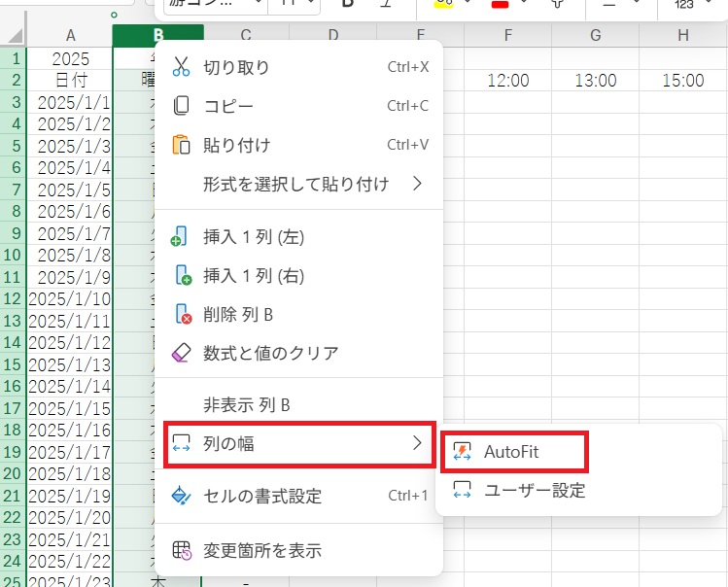Click the Copy icon in context menu
The height and width of the screenshot is (587, 728).
click(x=181, y=106)
